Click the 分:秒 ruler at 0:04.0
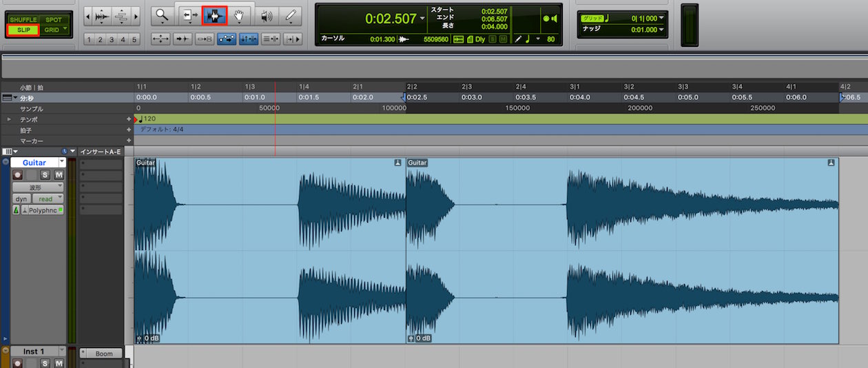Screen dimensions: 868x368 (579, 98)
